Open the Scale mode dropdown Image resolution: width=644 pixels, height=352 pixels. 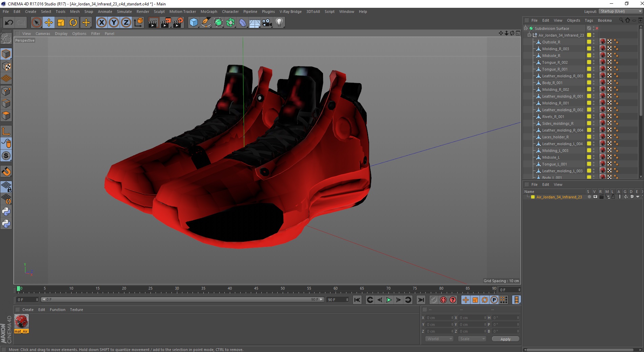point(472,339)
